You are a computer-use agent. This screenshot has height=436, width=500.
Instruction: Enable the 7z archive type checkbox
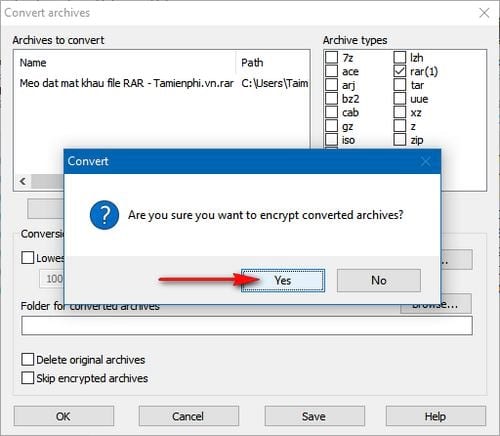331,57
